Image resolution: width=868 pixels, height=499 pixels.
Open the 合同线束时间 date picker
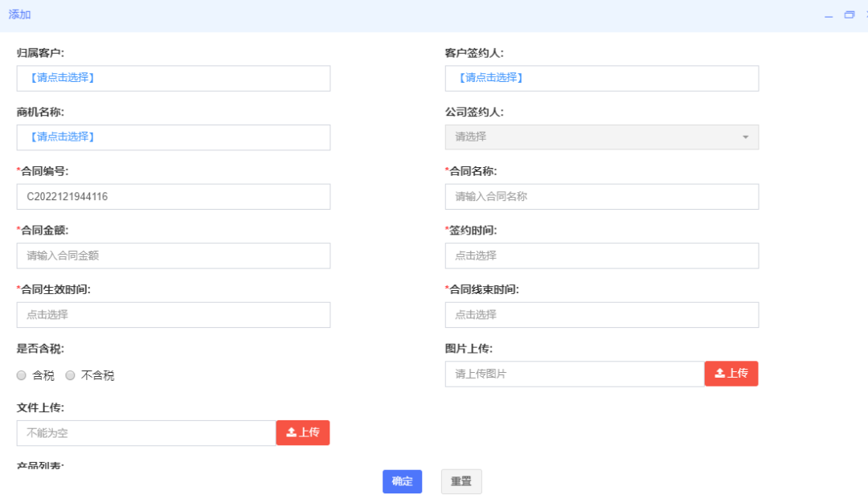point(601,314)
